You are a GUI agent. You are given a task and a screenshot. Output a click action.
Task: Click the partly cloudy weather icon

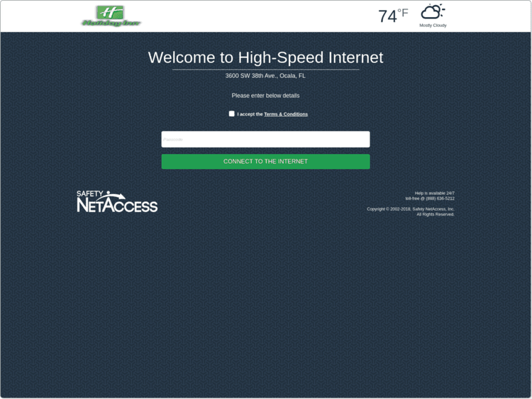(x=433, y=12)
